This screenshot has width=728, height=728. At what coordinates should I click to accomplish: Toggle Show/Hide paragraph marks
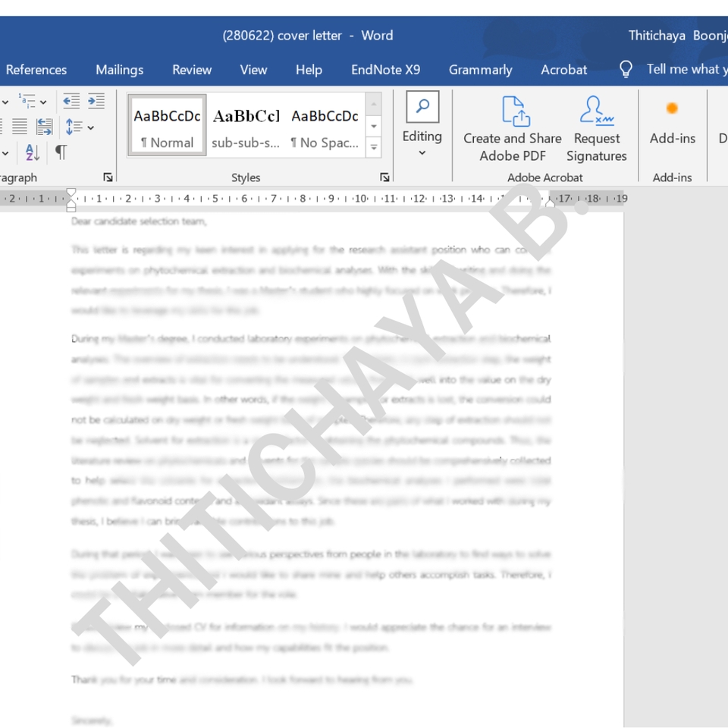click(61, 152)
